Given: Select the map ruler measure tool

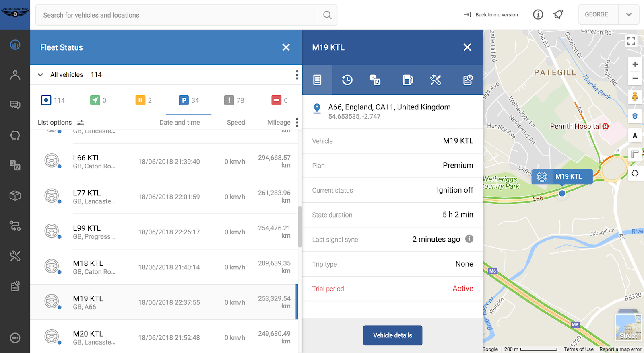Looking at the screenshot, I should point(635,154).
